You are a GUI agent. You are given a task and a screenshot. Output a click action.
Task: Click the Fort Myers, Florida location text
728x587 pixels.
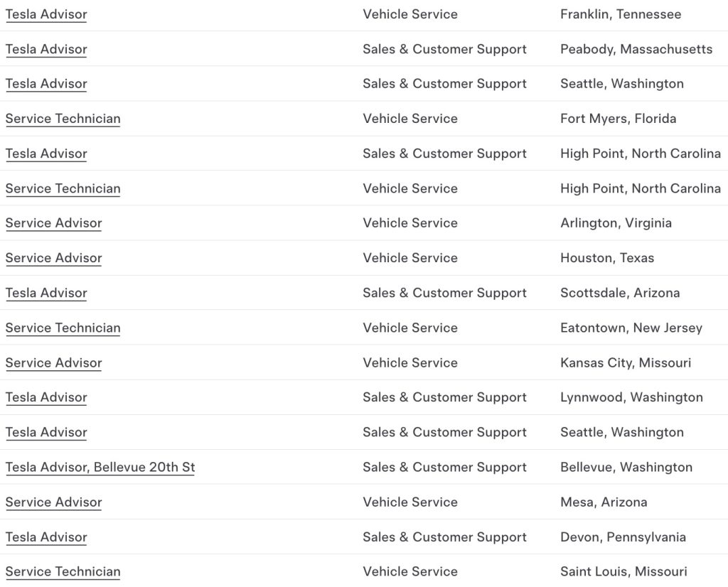click(x=618, y=119)
